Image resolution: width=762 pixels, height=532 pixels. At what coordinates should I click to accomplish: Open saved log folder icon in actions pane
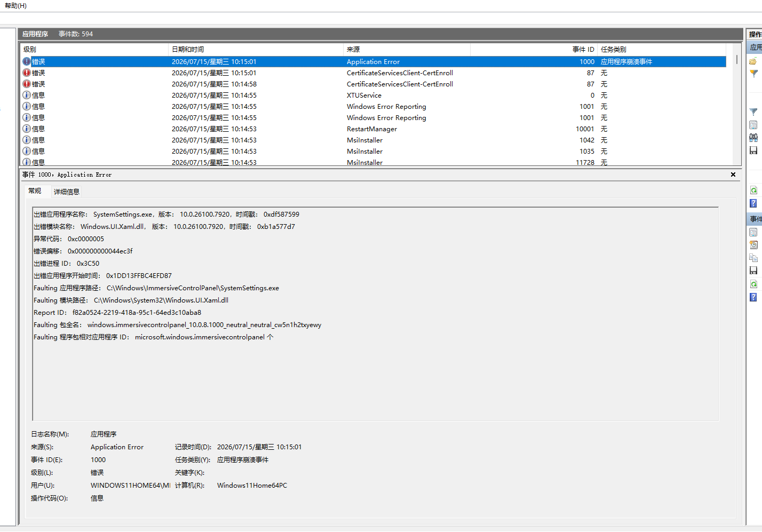click(753, 61)
